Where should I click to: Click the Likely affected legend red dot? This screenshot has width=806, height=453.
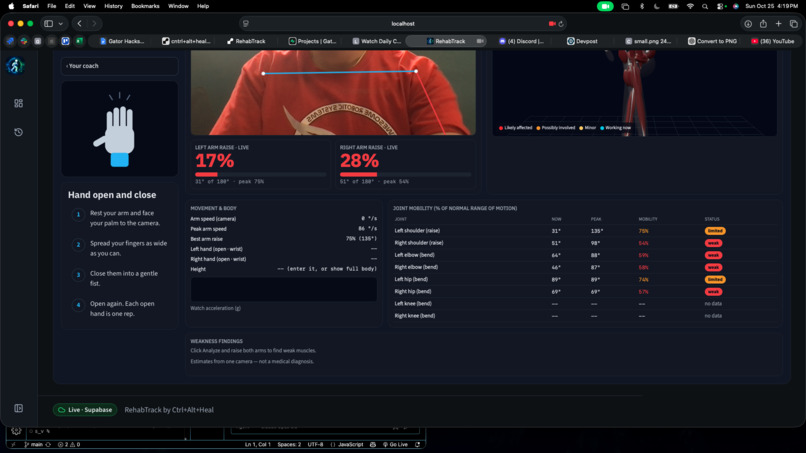click(x=501, y=128)
